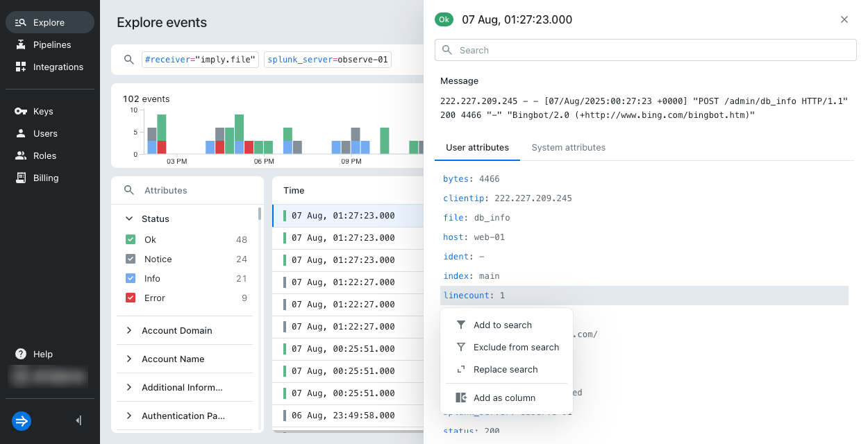Select the first 07 Aug, 01:22:27.000 event row
Viewport: 868px width, 444px height.
click(x=347, y=282)
